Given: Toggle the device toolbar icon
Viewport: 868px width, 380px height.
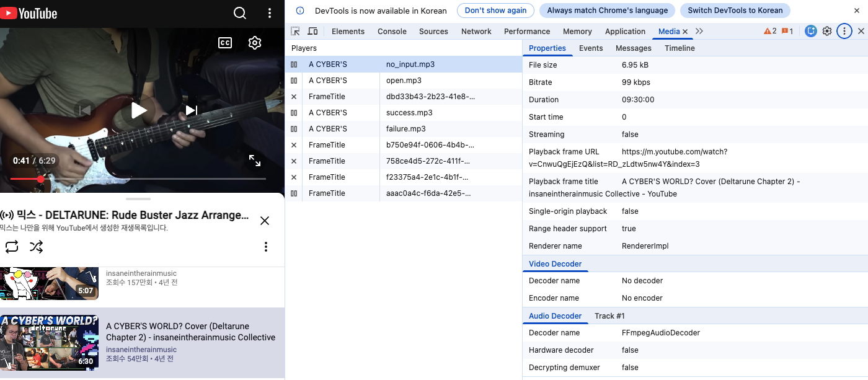Looking at the screenshot, I should click(312, 31).
